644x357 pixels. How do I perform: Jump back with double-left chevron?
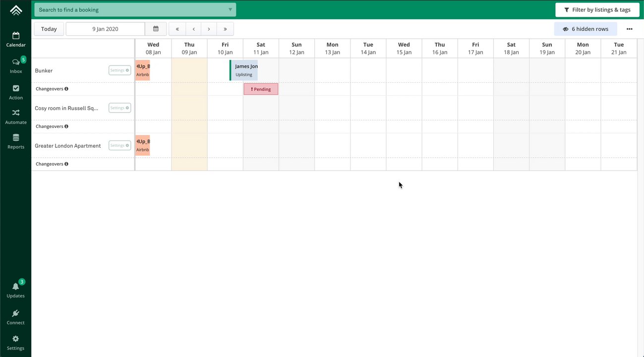tap(177, 29)
